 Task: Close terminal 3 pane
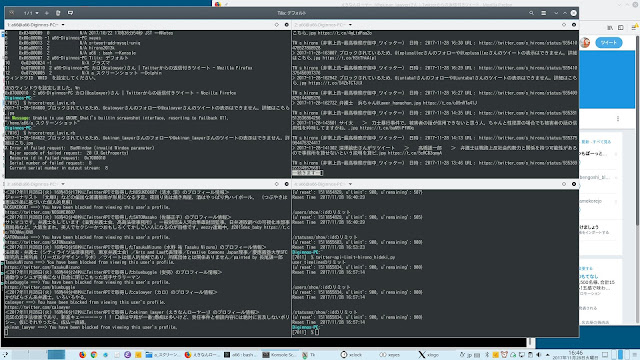[x=287, y=184]
